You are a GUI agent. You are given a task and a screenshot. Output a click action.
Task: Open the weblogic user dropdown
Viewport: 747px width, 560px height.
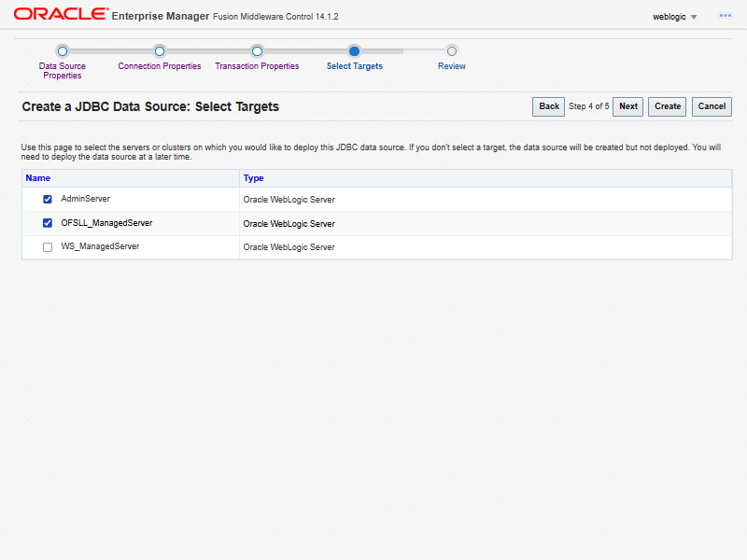[675, 17]
